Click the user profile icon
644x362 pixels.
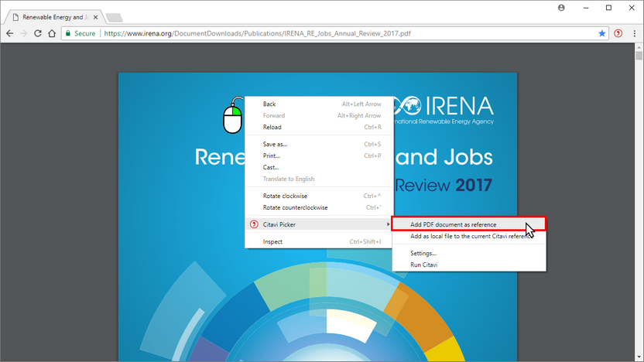(x=561, y=8)
